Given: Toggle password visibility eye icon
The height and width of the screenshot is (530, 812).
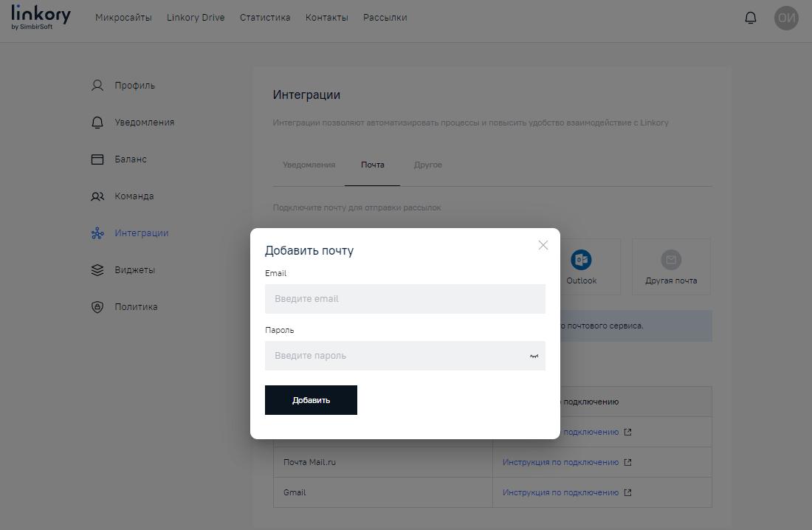Looking at the screenshot, I should click(x=534, y=356).
